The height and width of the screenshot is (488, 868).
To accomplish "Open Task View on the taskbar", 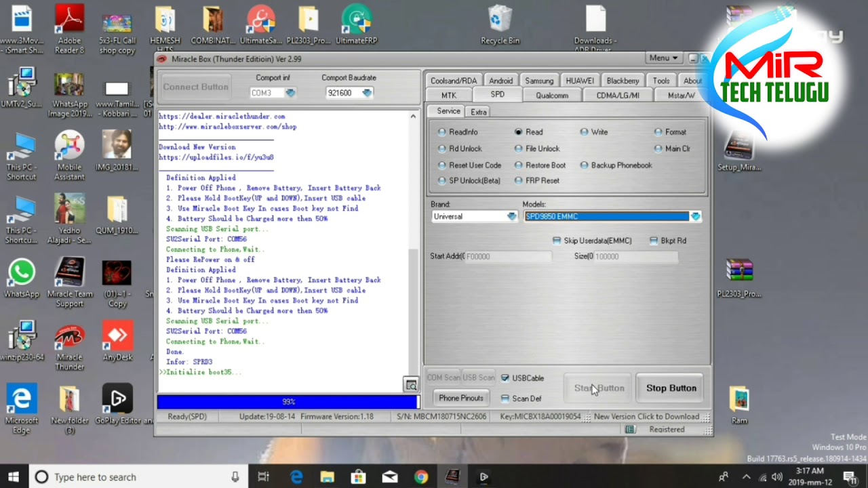I will (264, 476).
